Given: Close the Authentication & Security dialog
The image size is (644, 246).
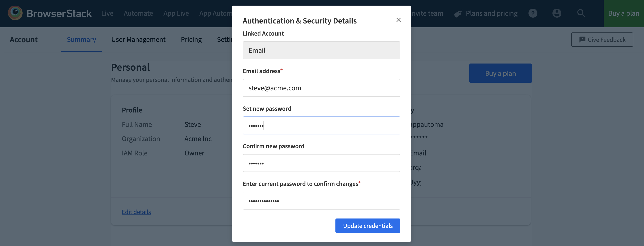Looking at the screenshot, I should pyautogui.click(x=399, y=20).
